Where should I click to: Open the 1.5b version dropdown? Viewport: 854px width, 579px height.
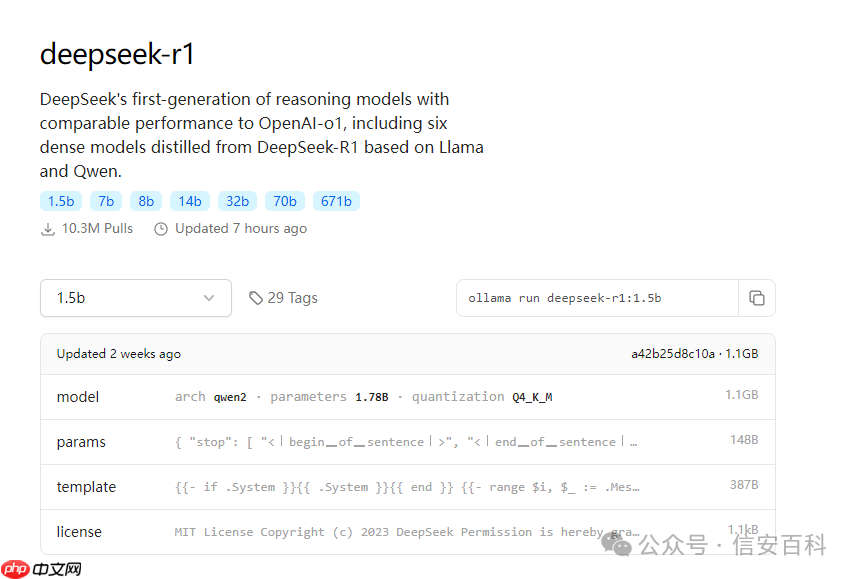coord(135,298)
